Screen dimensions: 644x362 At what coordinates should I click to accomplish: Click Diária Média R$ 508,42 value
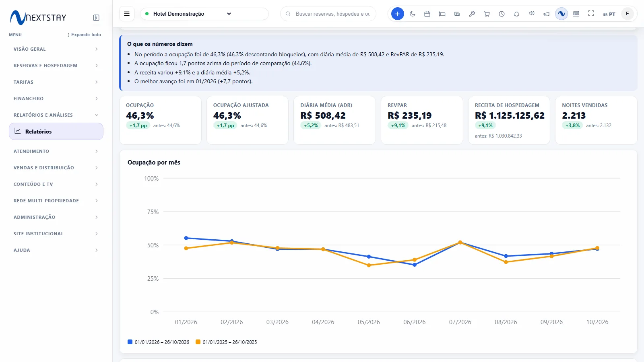pyautogui.click(x=323, y=115)
